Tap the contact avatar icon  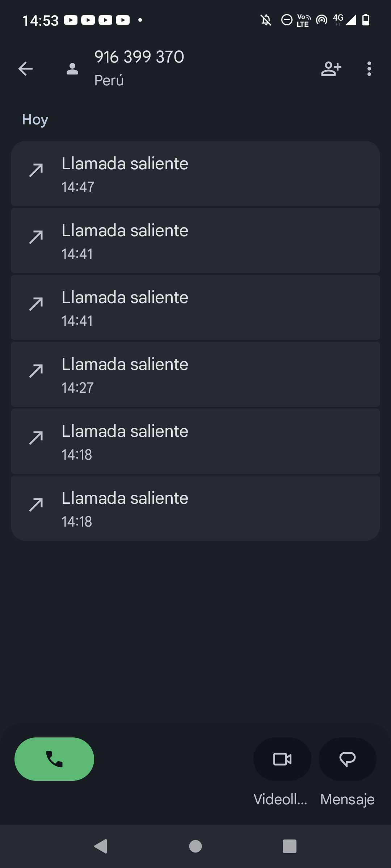click(x=72, y=69)
